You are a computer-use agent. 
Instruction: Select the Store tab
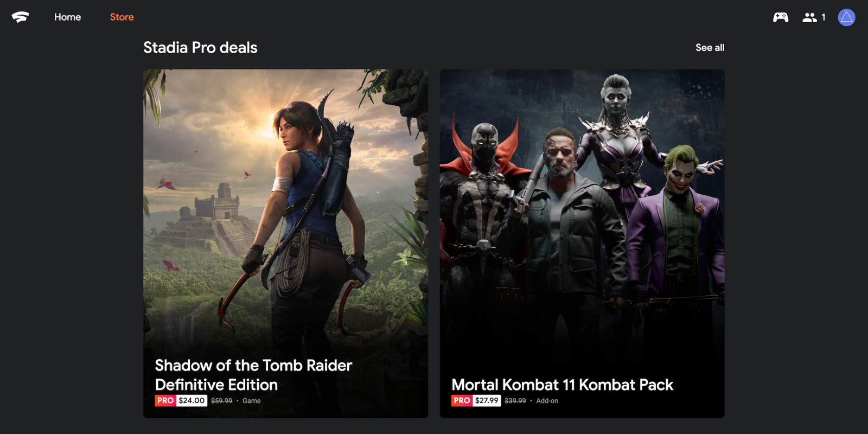[122, 17]
